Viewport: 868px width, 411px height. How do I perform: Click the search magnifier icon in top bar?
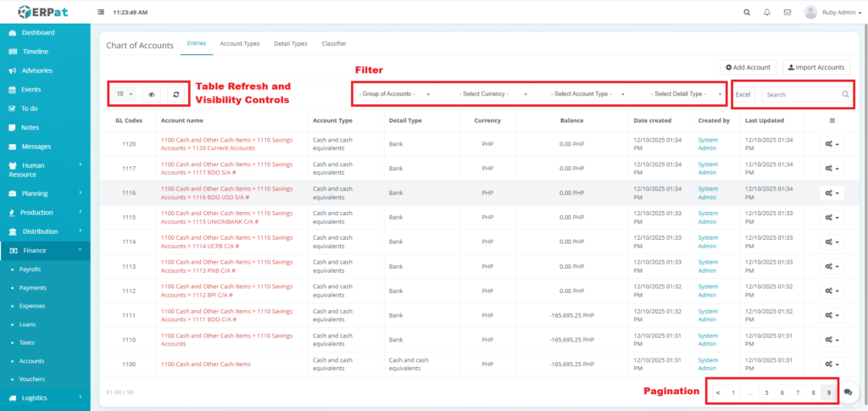click(747, 13)
